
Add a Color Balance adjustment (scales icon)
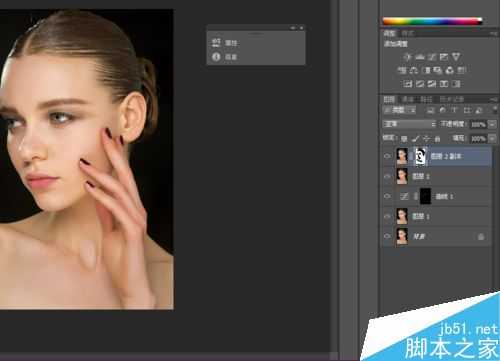coord(414,70)
